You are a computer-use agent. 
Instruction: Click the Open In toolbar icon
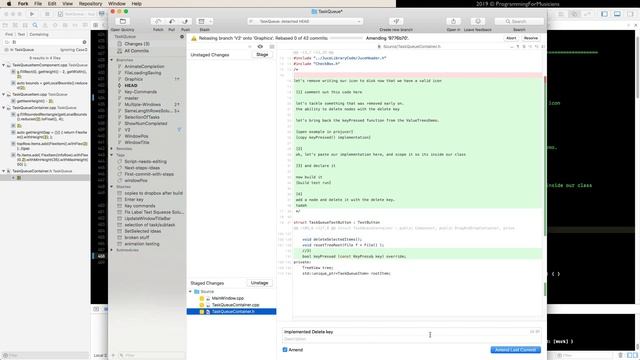tap(453, 21)
